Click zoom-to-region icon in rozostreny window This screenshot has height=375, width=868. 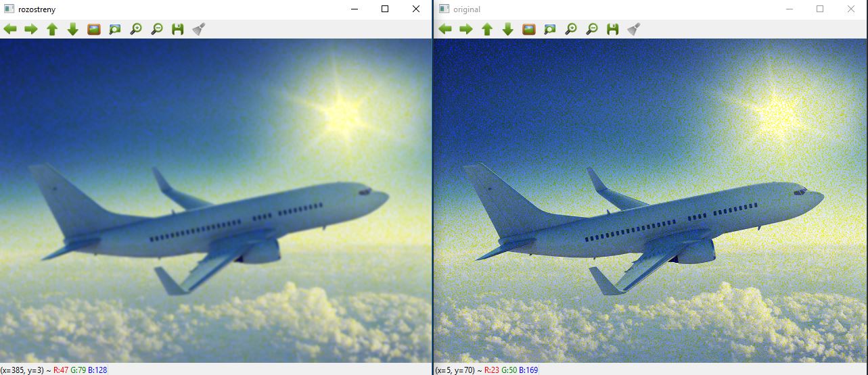coord(115,29)
